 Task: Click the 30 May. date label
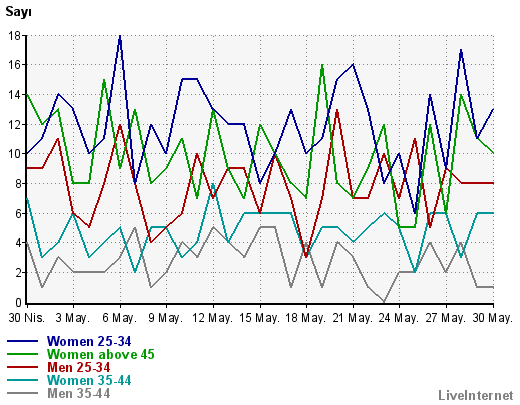(x=492, y=318)
